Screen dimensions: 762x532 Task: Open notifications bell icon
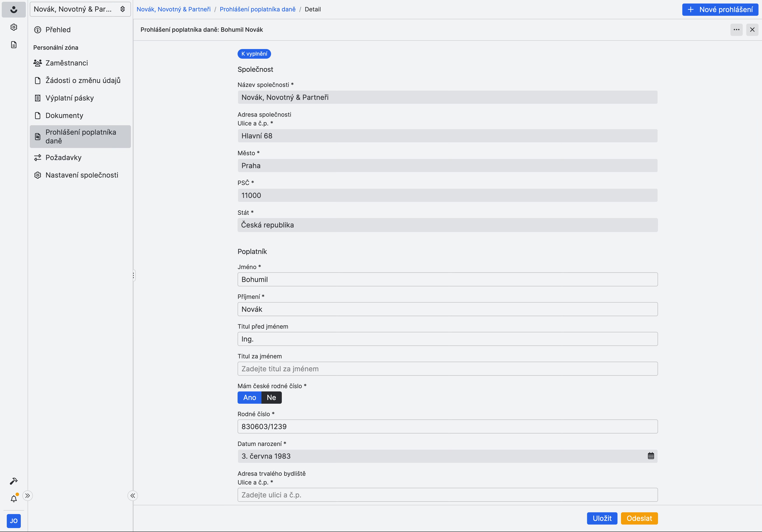(14, 499)
